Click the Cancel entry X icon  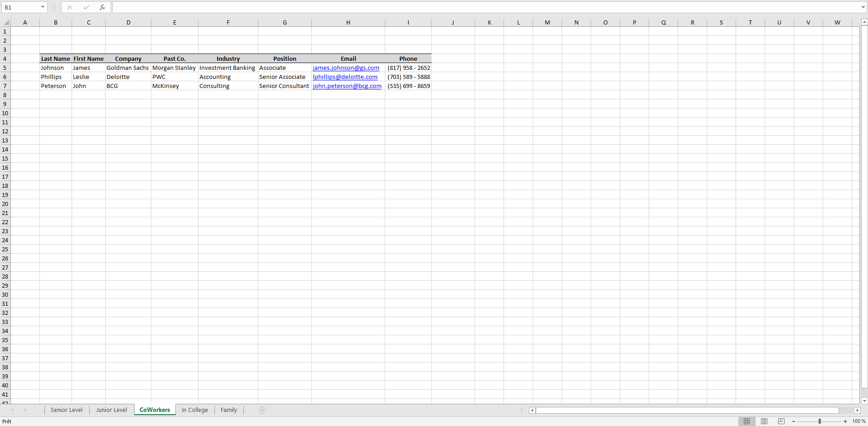point(70,7)
